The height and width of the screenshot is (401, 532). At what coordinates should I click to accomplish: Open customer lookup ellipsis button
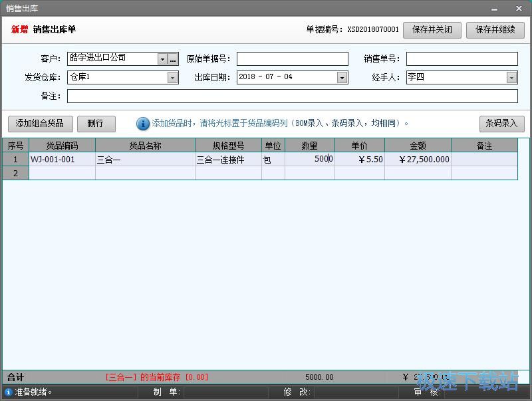click(x=173, y=59)
